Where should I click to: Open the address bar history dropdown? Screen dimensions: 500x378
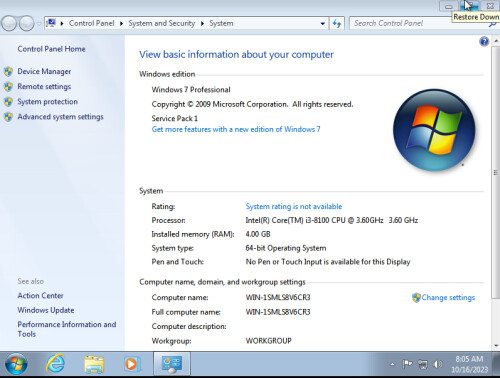click(x=322, y=24)
